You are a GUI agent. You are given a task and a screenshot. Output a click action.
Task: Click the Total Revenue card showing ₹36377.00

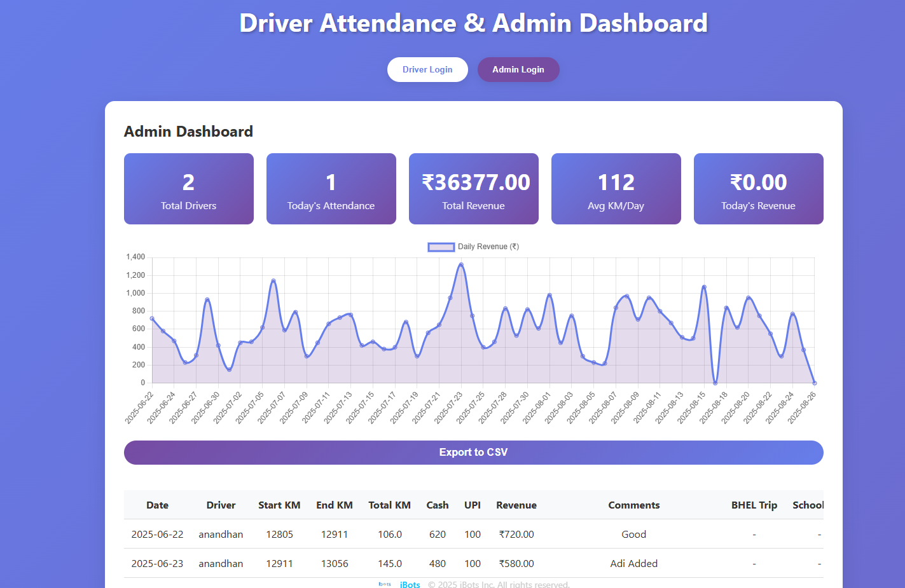pos(473,189)
